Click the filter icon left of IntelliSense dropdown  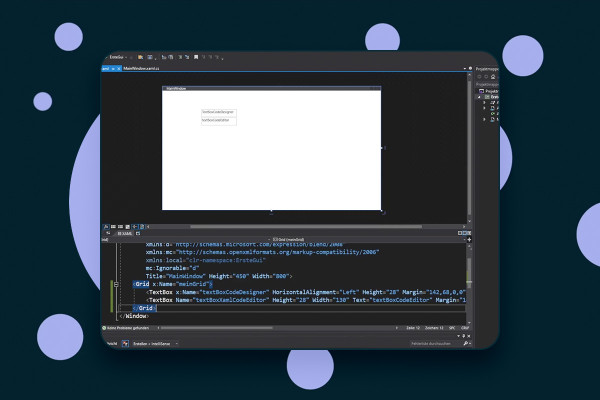(125, 344)
